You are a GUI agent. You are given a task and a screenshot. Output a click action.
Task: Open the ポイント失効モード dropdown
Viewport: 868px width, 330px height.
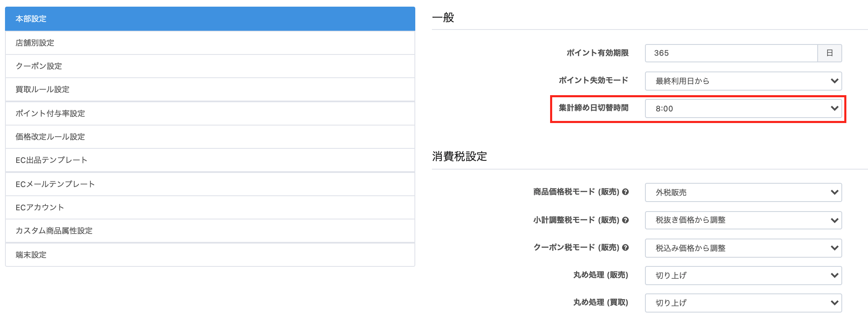743,81
